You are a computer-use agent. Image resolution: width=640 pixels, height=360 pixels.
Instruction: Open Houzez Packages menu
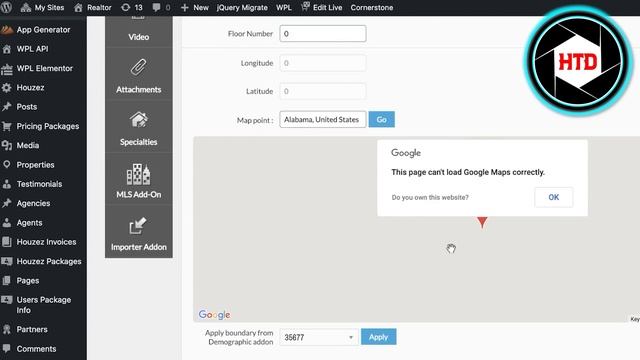(x=43, y=261)
